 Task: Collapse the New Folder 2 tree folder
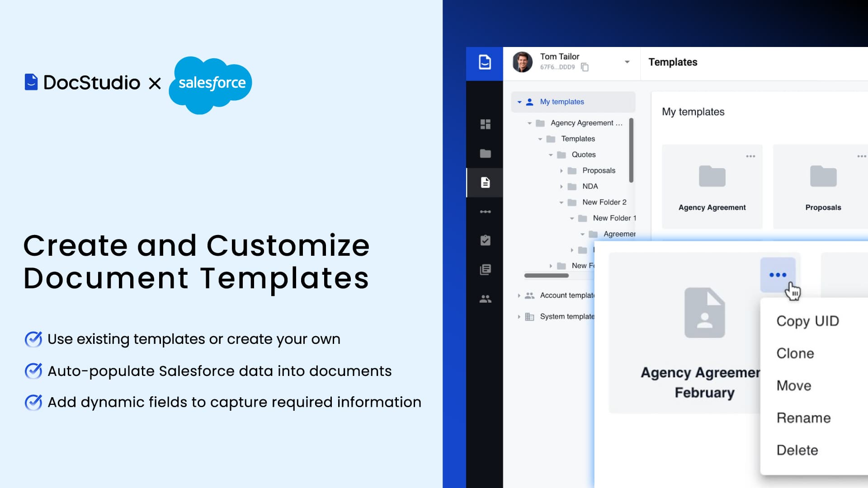point(561,202)
